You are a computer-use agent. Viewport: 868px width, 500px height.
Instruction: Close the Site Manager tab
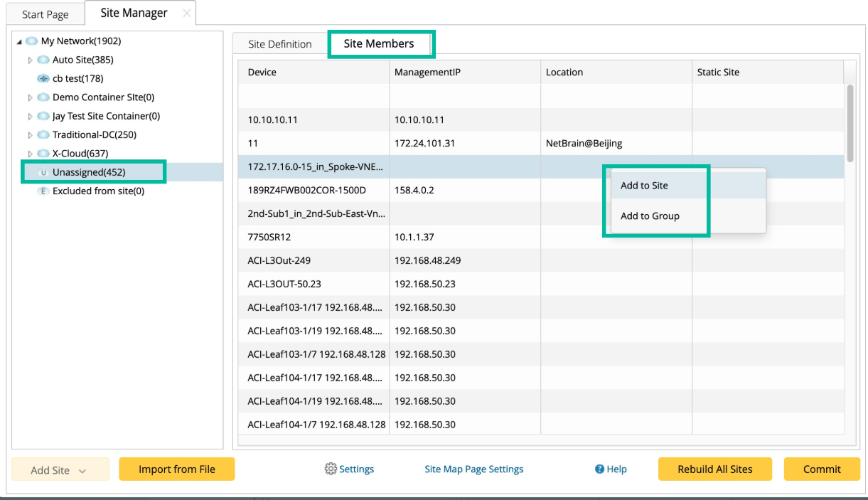point(186,14)
